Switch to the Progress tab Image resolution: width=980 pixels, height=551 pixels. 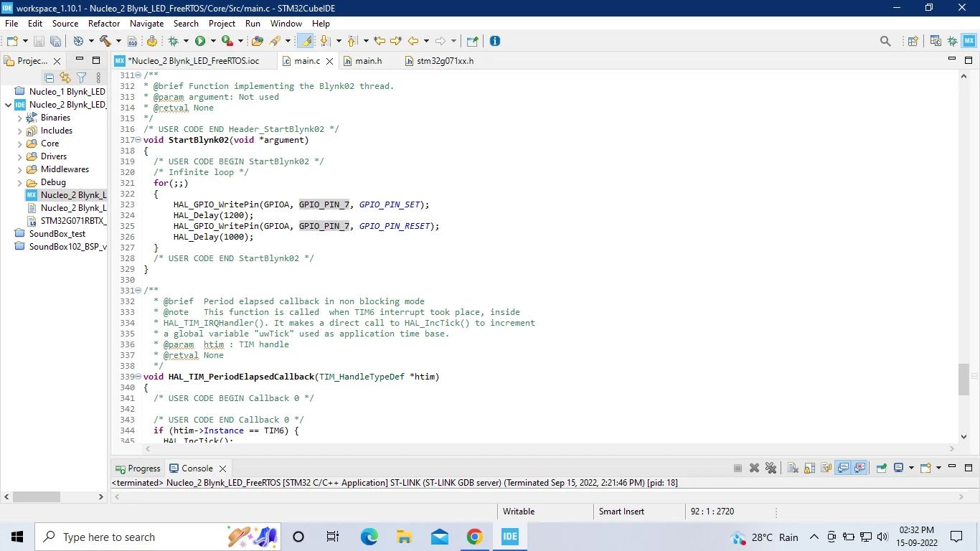138,468
